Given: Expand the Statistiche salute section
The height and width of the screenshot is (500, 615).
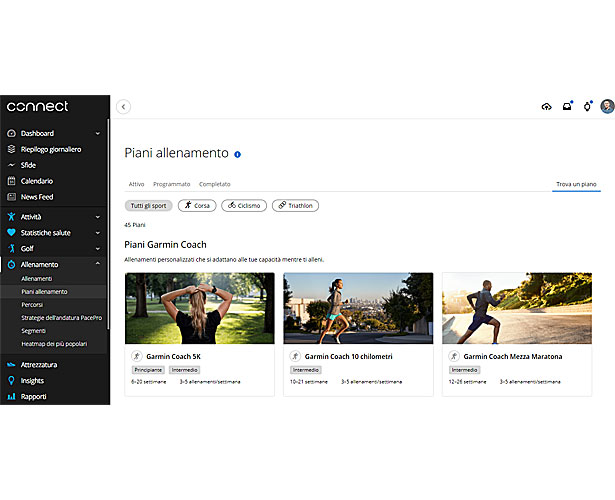Looking at the screenshot, I should [97, 232].
